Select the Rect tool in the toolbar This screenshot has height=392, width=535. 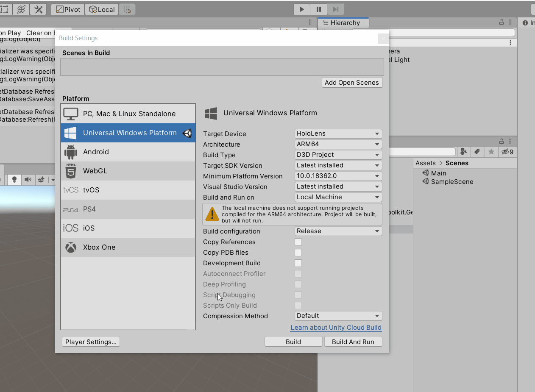coord(5,9)
